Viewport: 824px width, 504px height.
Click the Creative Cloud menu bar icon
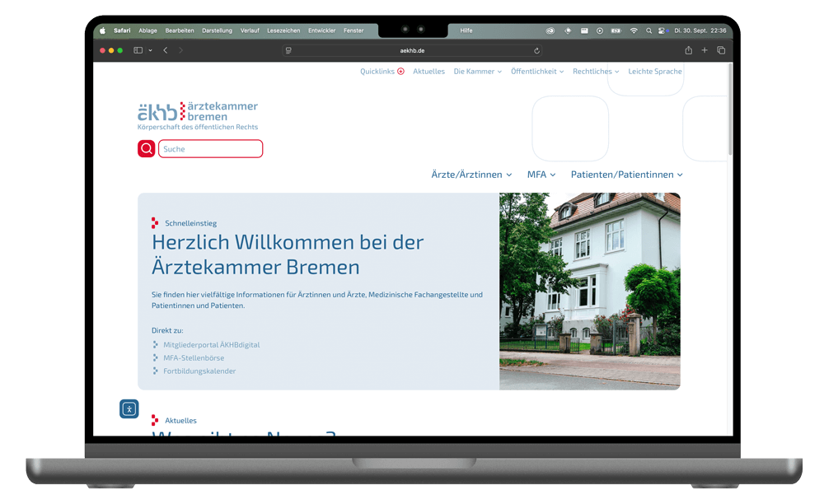(x=550, y=30)
